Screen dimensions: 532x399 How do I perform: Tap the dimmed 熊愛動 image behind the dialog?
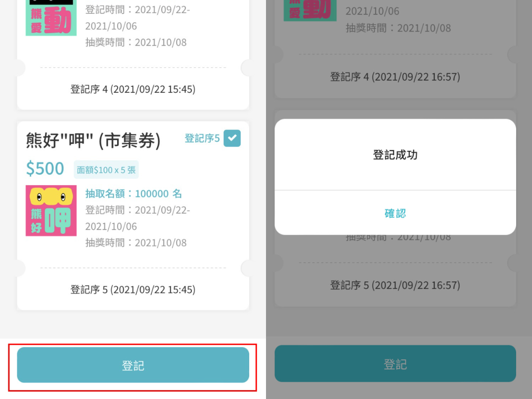(x=310, y=10)
